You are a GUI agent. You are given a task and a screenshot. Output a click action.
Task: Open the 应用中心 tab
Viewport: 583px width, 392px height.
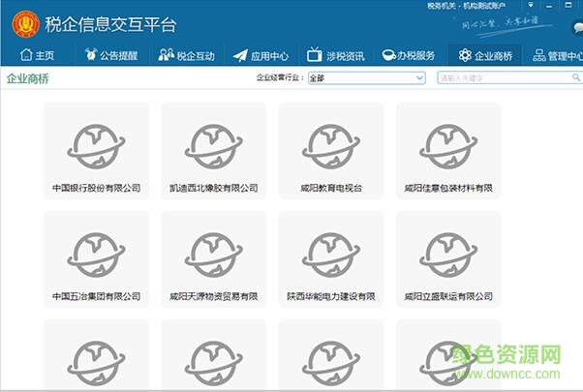pos(261,55)
